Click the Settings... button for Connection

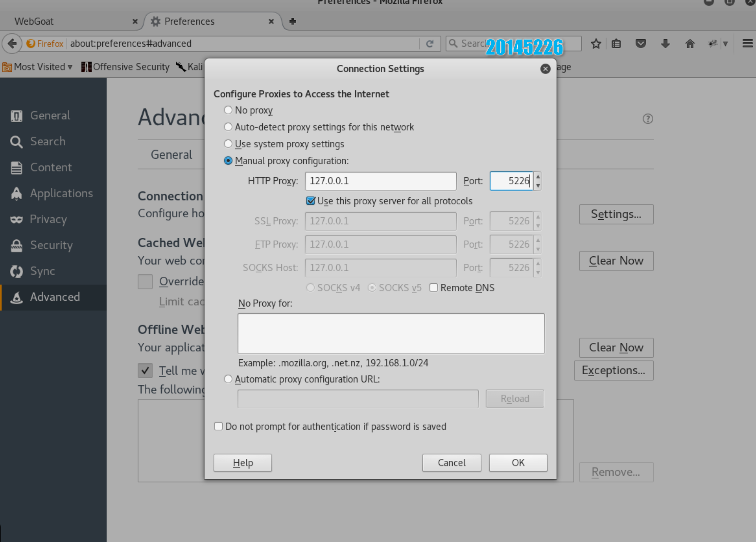pyautogui.click(x=616, y=214)
